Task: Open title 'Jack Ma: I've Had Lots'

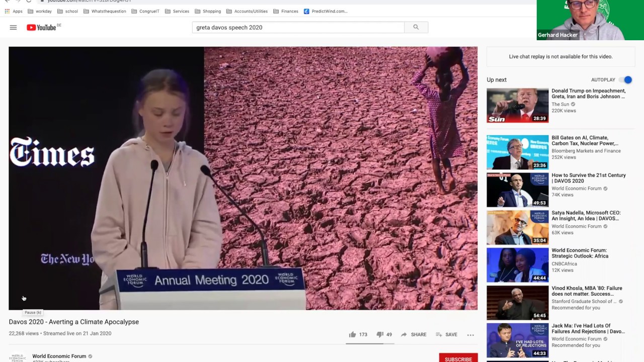Action: [x=588, y=328]
